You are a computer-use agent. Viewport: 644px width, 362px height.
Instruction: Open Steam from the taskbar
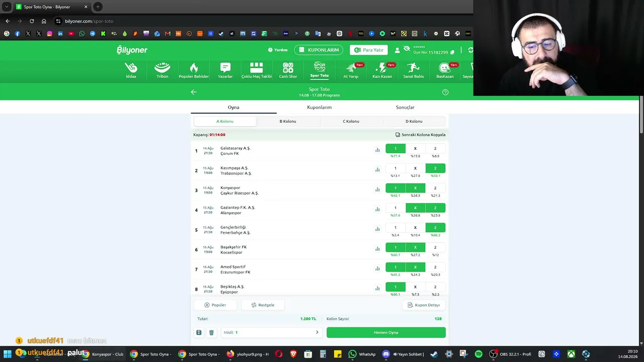pos(434,354)
